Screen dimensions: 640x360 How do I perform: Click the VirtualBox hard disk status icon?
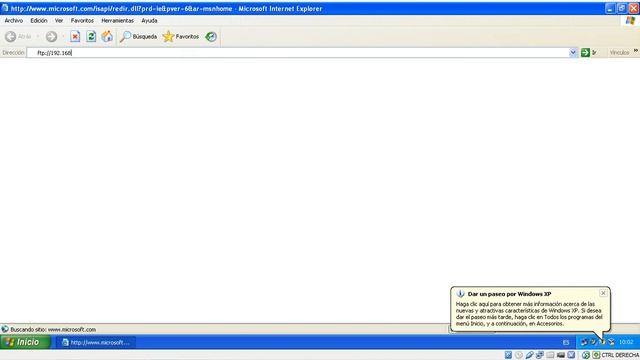(508, 355)
